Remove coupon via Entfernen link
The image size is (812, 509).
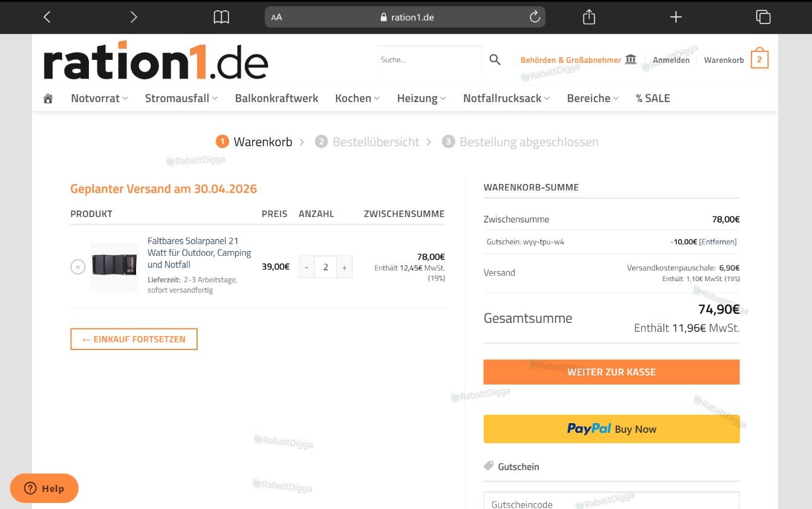[718, 242]
